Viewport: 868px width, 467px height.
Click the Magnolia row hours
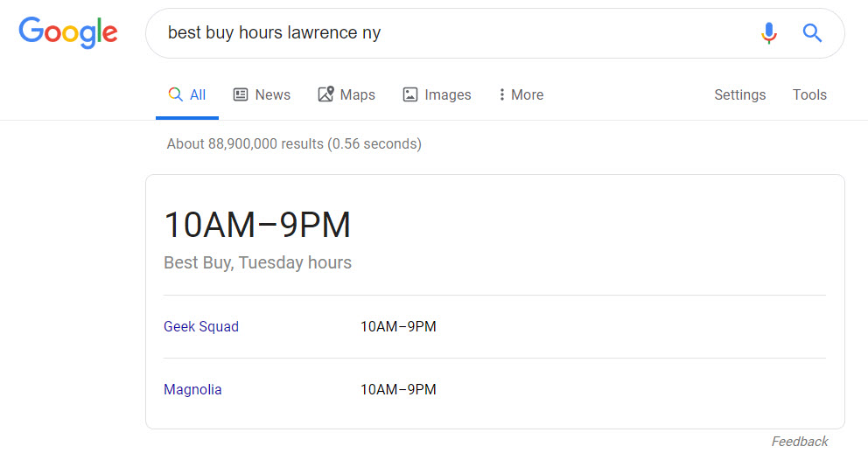coord(398,390)
